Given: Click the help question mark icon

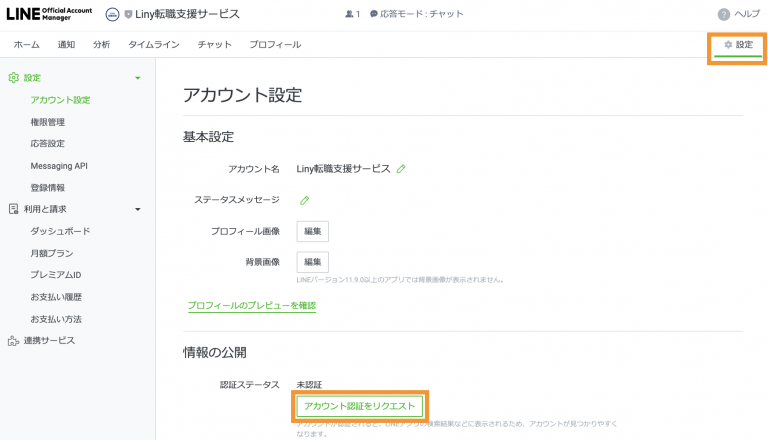Looking at the screenshot, I should (x=723, y=14).
